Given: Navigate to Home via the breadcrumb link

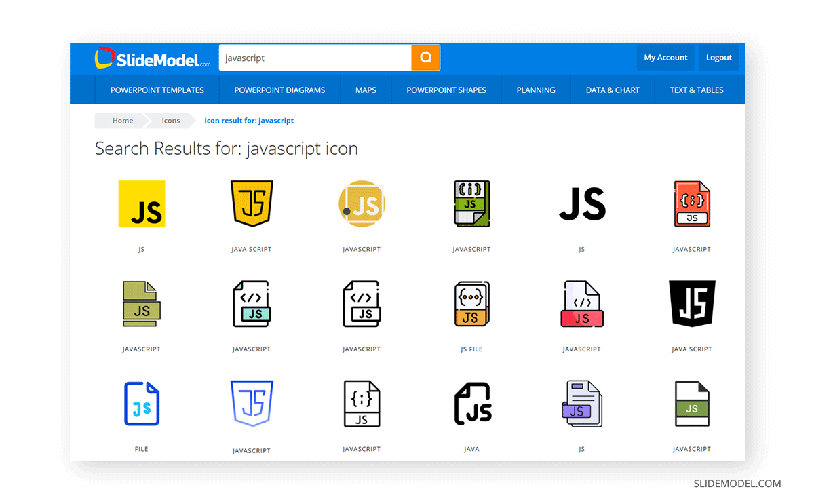Looking at the screenshot, I should click(x=123, y=120).
